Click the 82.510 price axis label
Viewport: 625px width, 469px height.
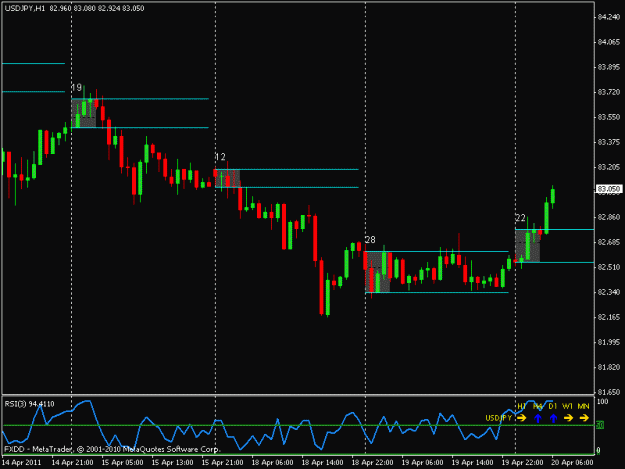pos(609,267)
